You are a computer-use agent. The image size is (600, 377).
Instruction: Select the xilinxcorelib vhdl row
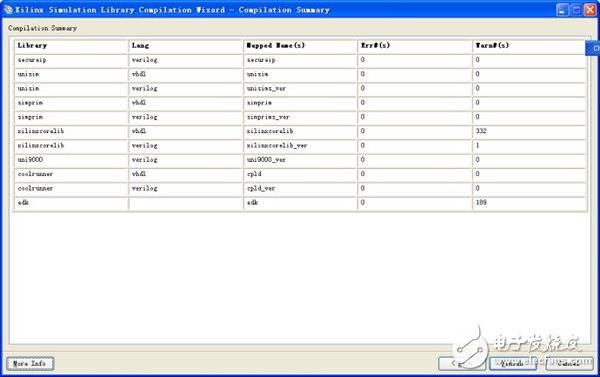click(x=300, y=132)
